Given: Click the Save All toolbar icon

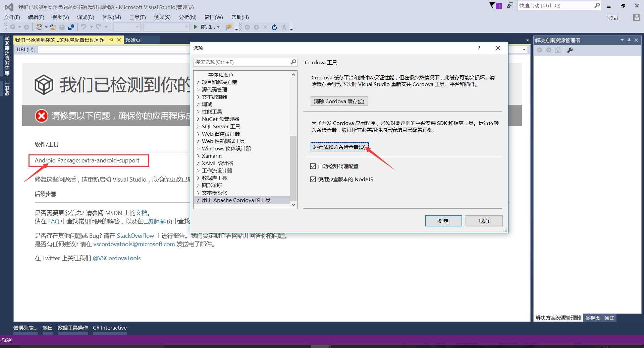Looking at the screenshot, I should 71,27.
